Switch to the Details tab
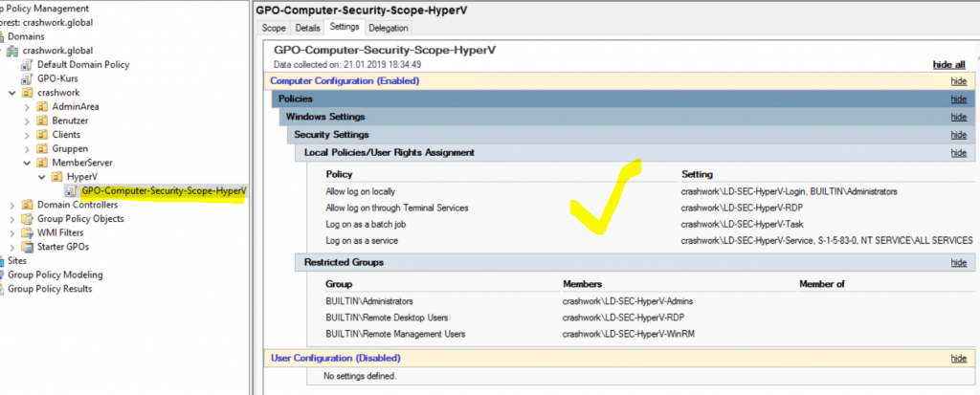Viewport: 980px width, 395px height. coord(307,28)
